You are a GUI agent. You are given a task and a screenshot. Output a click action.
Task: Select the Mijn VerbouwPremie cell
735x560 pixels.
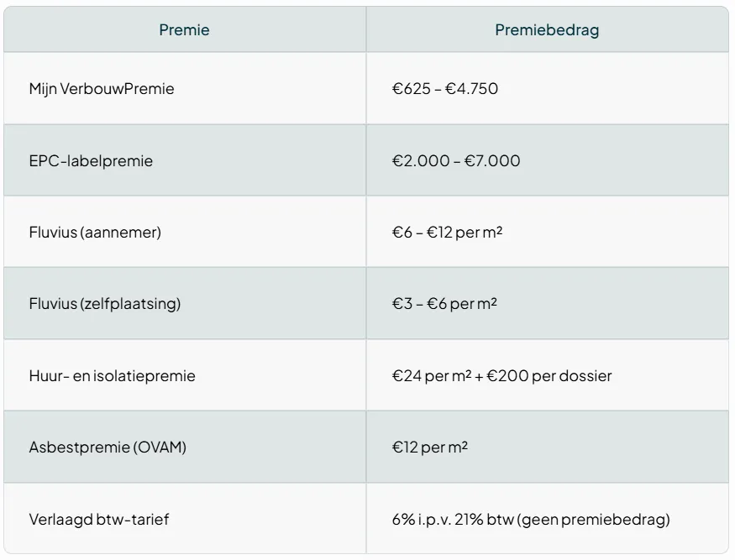[x=102, y=88]
